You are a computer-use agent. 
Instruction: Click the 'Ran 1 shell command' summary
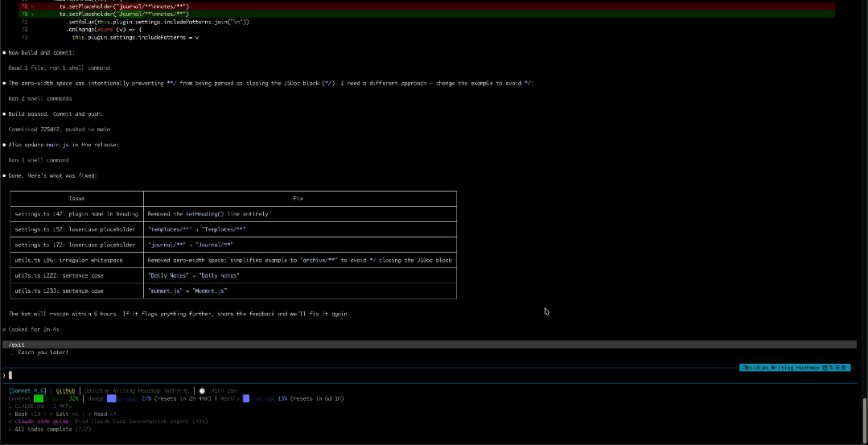point(38,160)
